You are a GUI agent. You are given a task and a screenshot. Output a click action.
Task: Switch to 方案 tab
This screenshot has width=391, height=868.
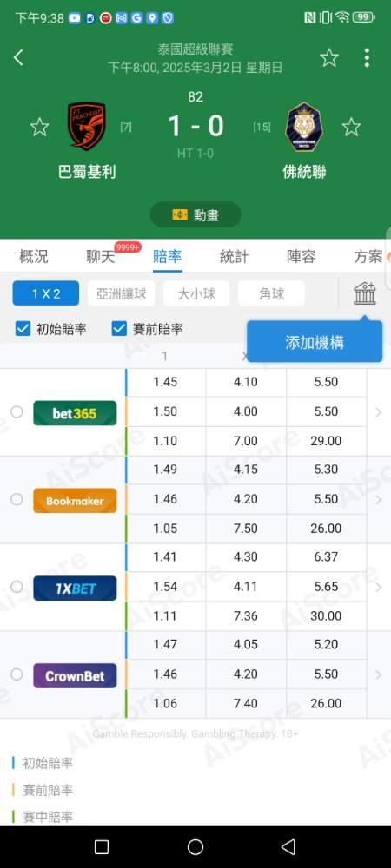(368, 256)
